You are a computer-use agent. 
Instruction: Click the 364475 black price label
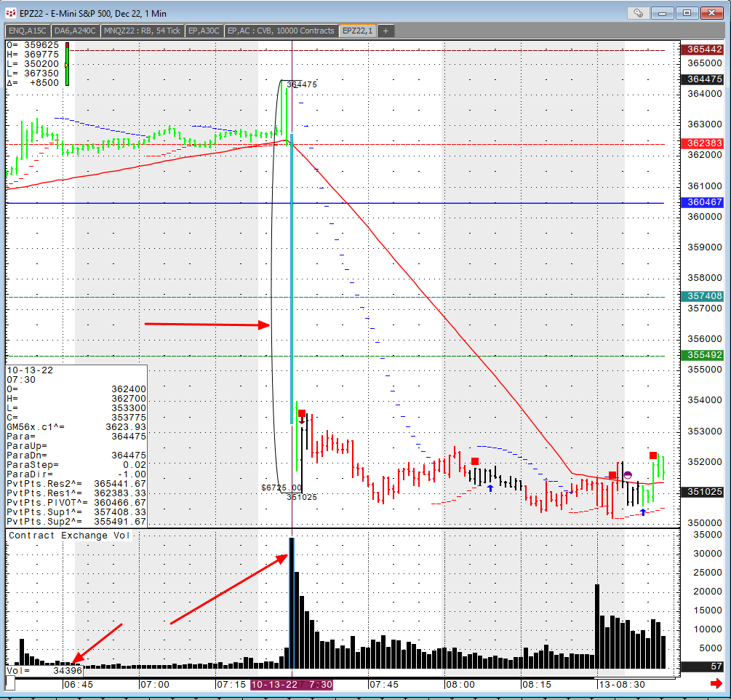point(704,79)
